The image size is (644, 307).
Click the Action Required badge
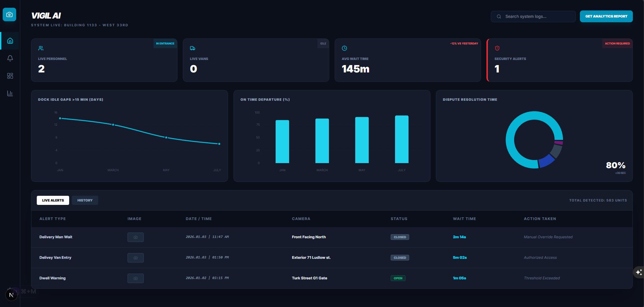tap(617, 43)
